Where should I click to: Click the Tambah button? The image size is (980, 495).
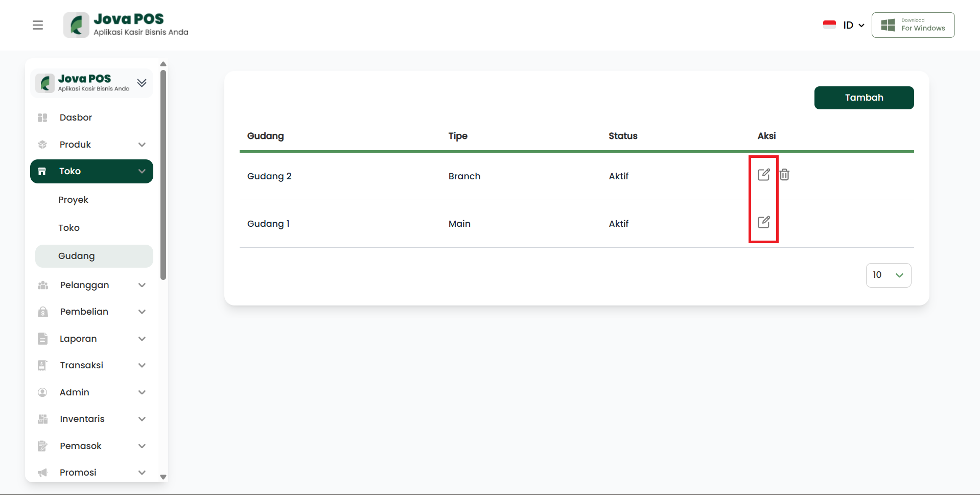[x=864, y=98]
